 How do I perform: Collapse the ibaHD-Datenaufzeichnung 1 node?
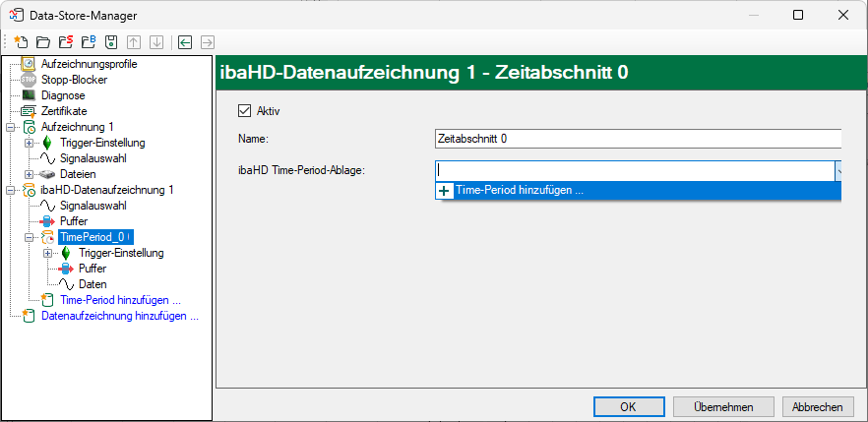10,190
